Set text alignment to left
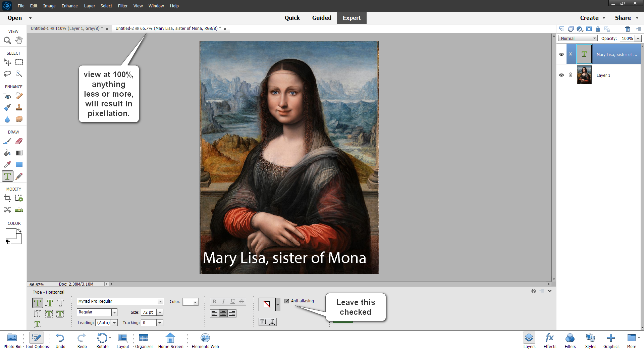Image resolution: width=644 pixels, height=349 pixels. click(214, 313)
